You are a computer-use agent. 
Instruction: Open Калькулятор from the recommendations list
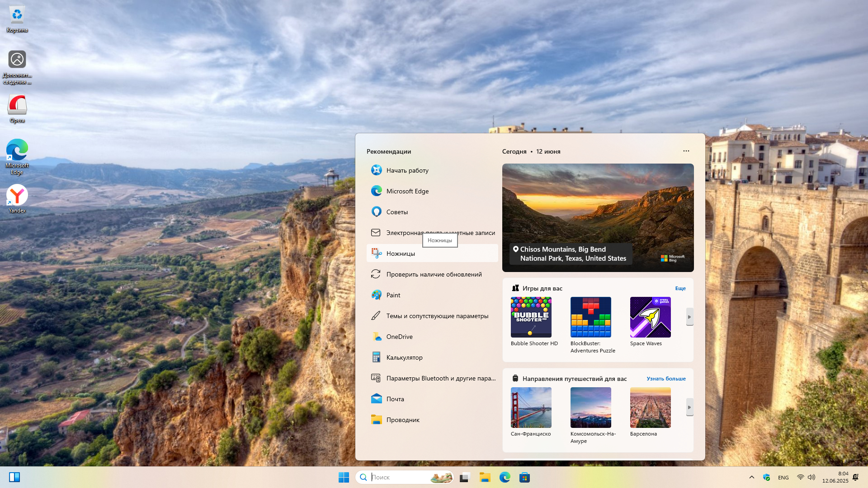[404, 357]
